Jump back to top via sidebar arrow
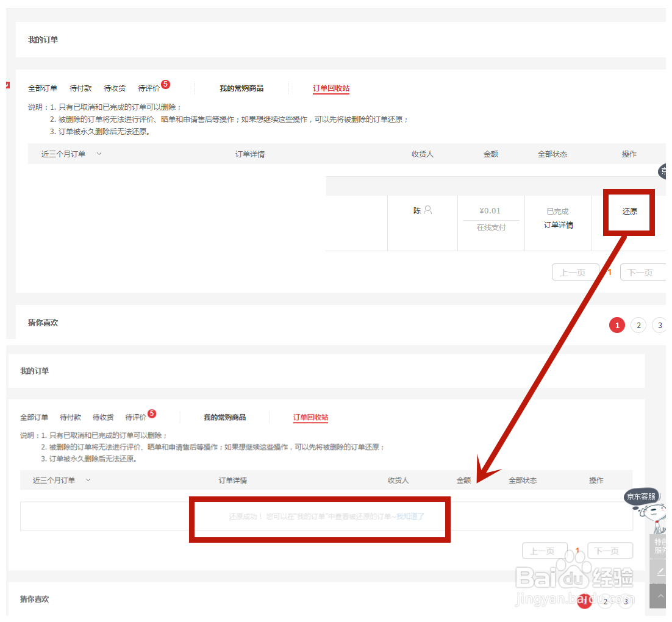Viewport: 672px width, 622px height. [659, 596]
